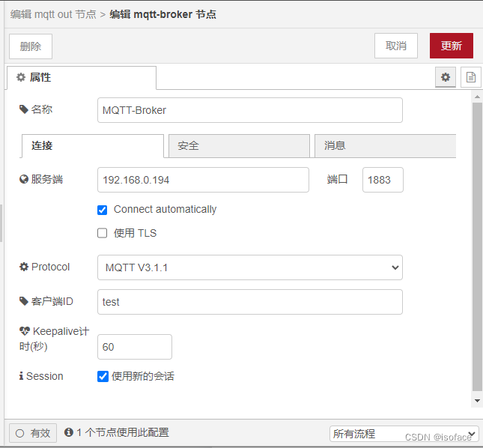Click the 客户端ID field containing test
Viewport: 483px width, 448px height.
coord(250,302)
